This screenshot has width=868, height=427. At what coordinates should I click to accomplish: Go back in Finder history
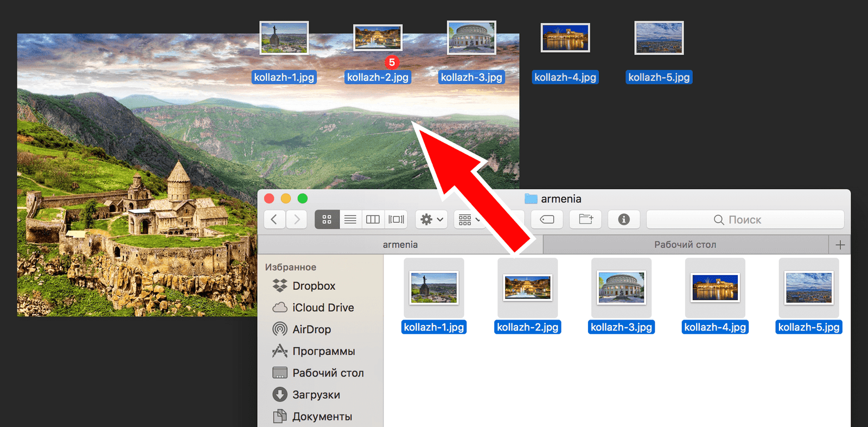point(275,219)
